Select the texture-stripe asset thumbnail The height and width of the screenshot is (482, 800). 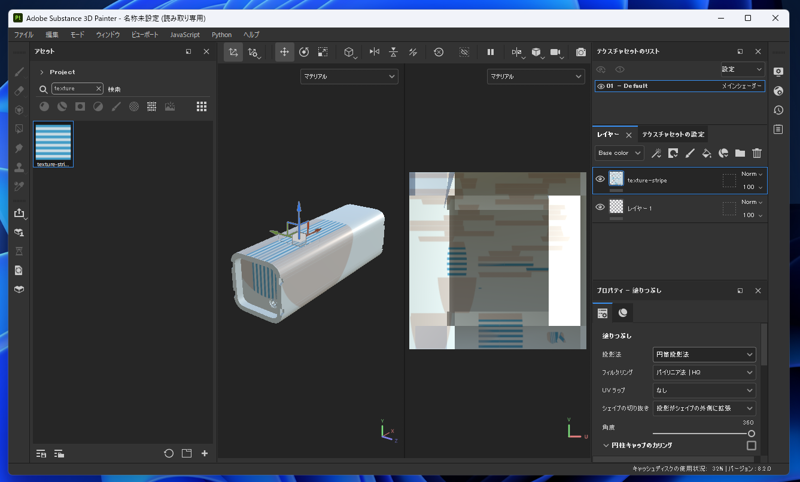pyautogui.click(x=54, y=144)
